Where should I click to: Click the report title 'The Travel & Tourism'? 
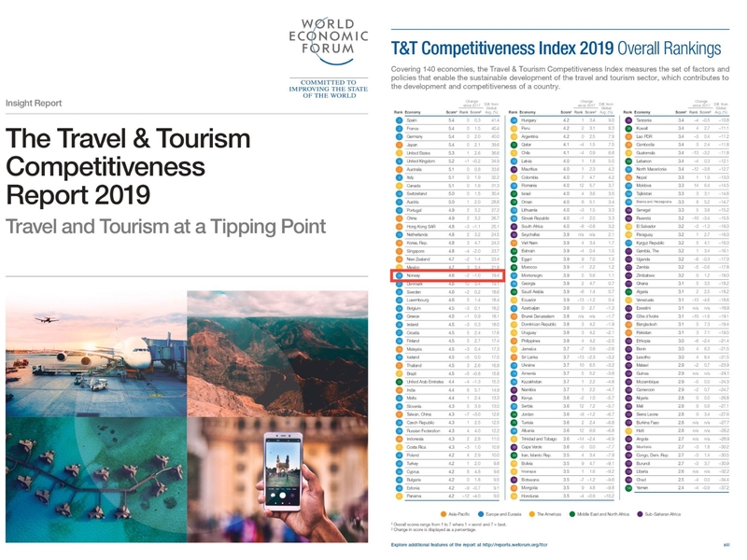[x=128, y=138]
